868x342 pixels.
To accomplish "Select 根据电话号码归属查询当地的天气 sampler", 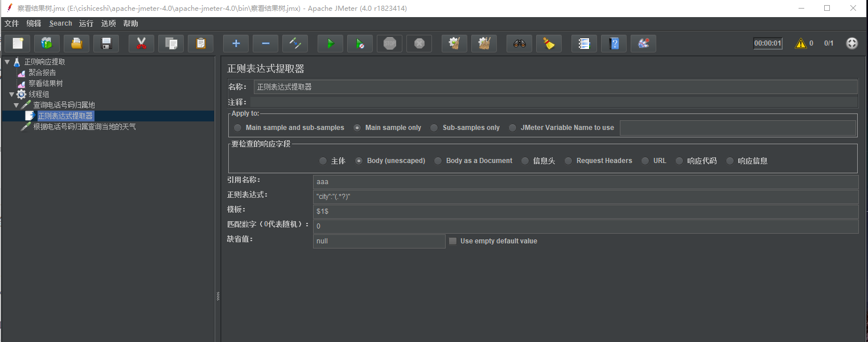I will click(x=84, y=127).
